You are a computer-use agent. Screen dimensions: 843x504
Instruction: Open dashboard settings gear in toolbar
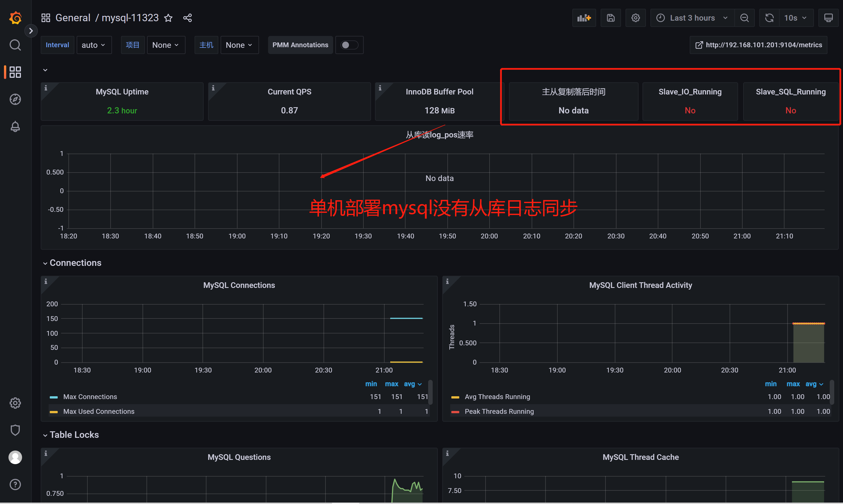click(635, 18)
